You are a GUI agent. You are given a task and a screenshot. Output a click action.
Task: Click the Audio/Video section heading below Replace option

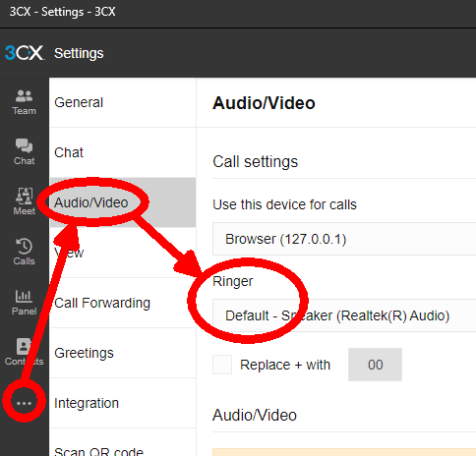click(255, 415)
